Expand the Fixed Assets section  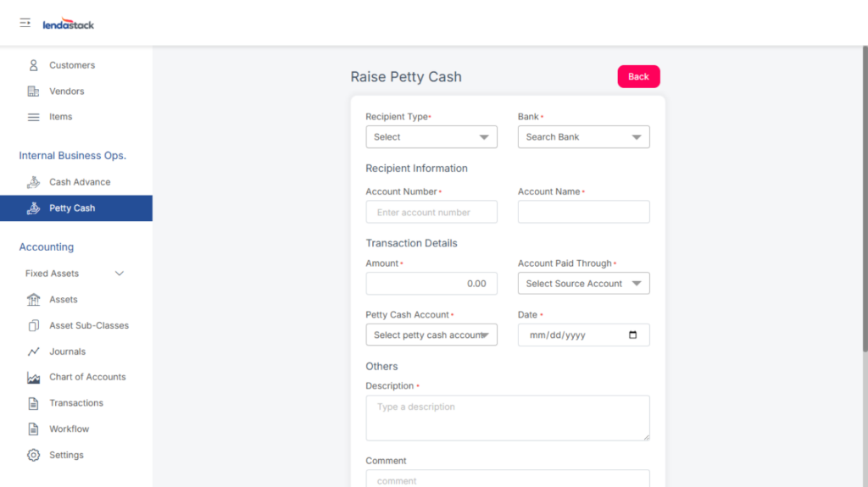tap(119, 274)
